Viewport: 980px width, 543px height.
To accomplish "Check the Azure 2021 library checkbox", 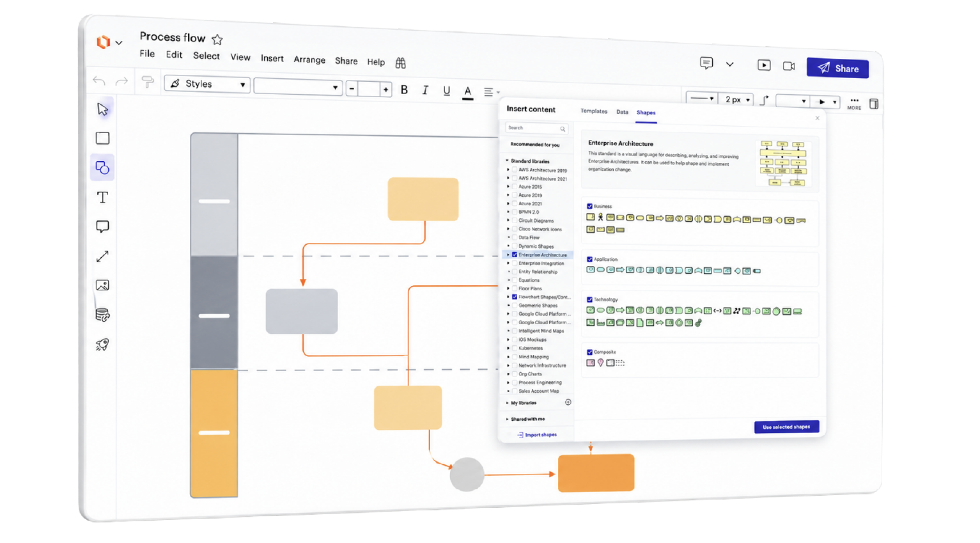I will 515,203.
